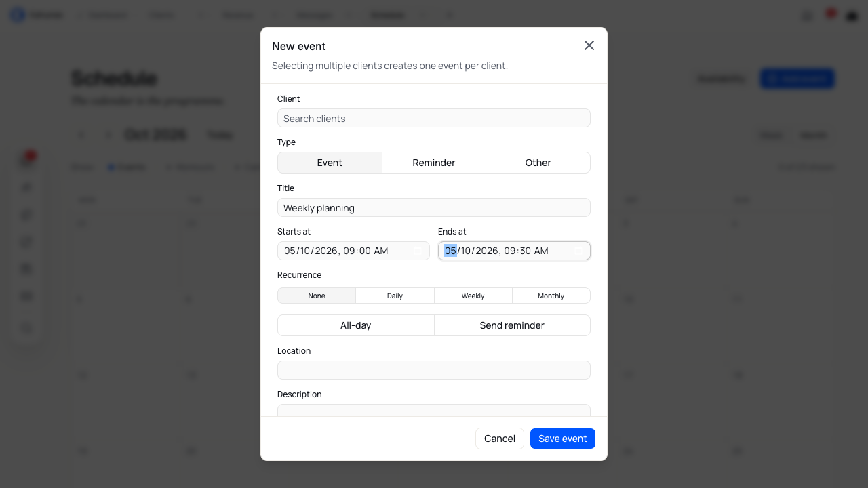
Task: Save the event
Action: tap(563, 439)
